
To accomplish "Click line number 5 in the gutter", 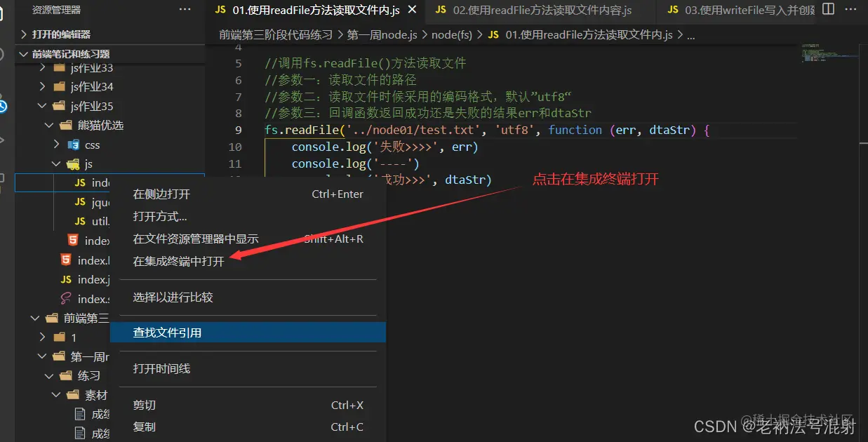I will [x=239, y=63].
